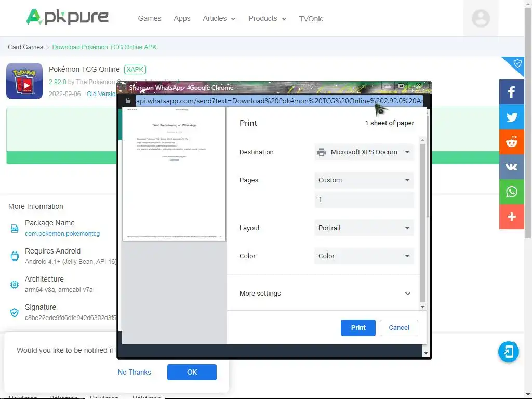Click OK on the notification prompt
The height and width of the screenshot is (399, 532).
pyautogui.click(x=192, y=372)
